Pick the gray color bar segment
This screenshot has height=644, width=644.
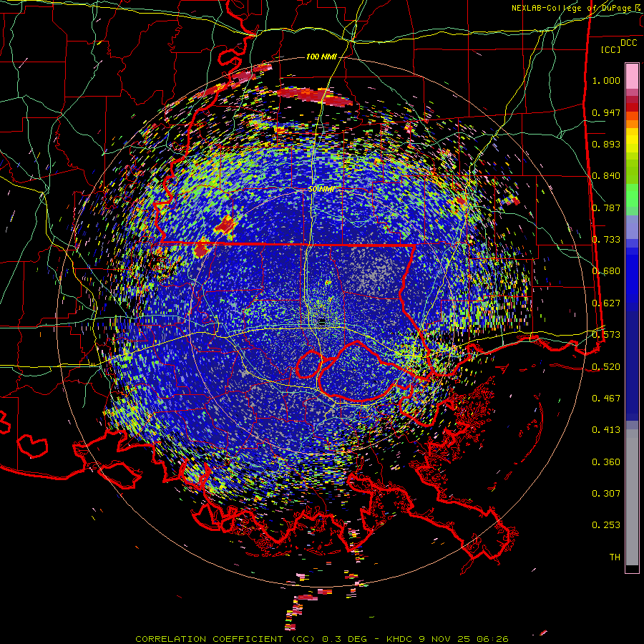[x=632, y=497]
